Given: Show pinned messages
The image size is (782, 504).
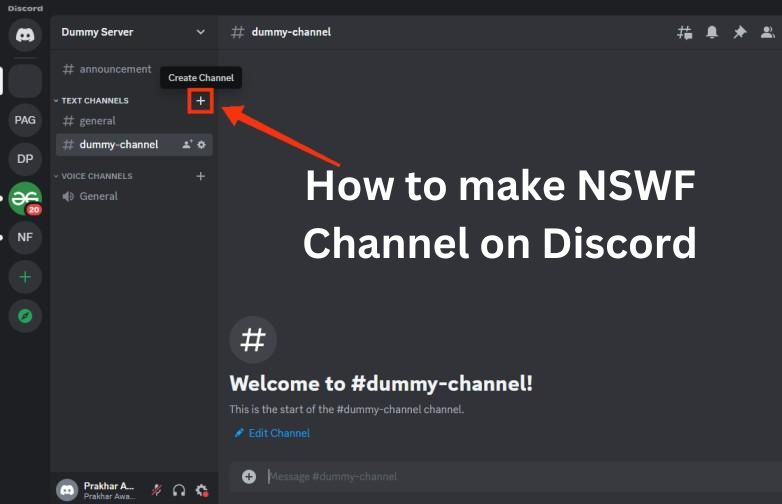Looking at the screenshot, I should pyautogui.click(x=740, y=32).
